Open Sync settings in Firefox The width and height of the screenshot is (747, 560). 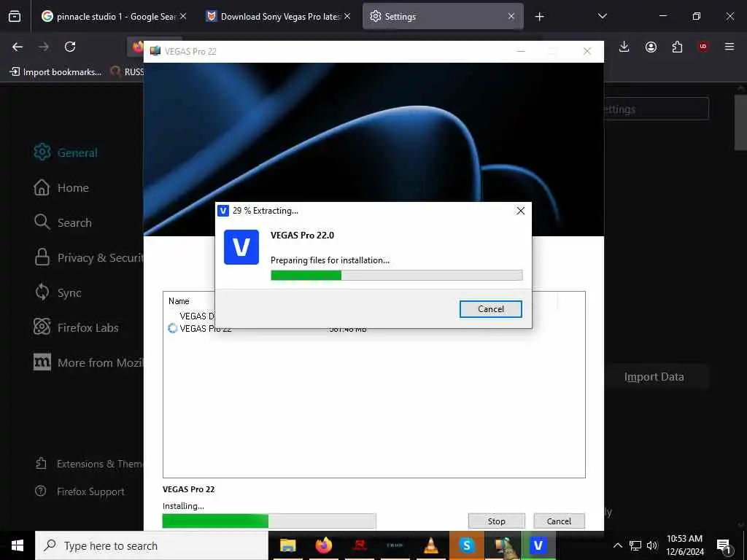click(58, 292)
